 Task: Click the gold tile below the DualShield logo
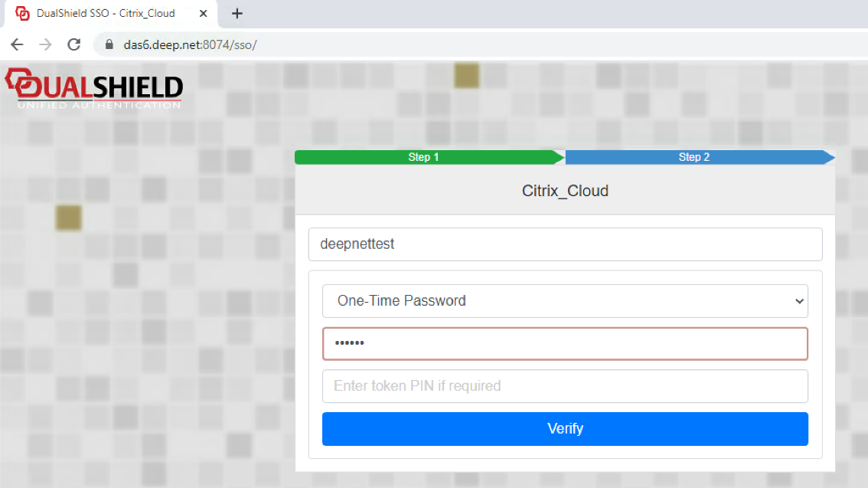coord(68,218)
